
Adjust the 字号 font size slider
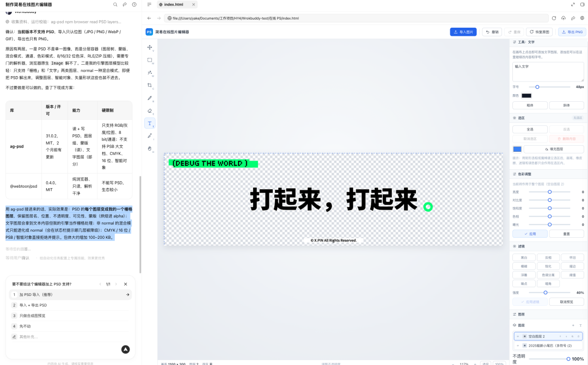click(x=549, y=87)
